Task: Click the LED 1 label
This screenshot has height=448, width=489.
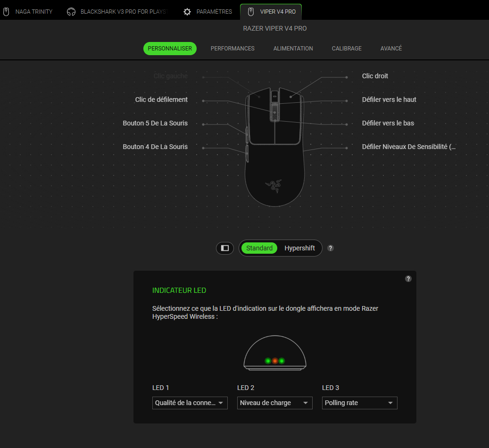Action: coord(160,388)
